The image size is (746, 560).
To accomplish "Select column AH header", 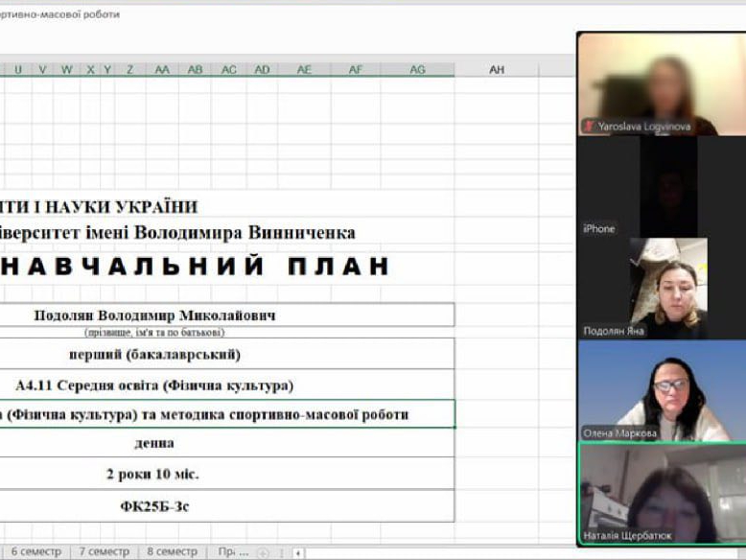I will (x=497, y=69).
